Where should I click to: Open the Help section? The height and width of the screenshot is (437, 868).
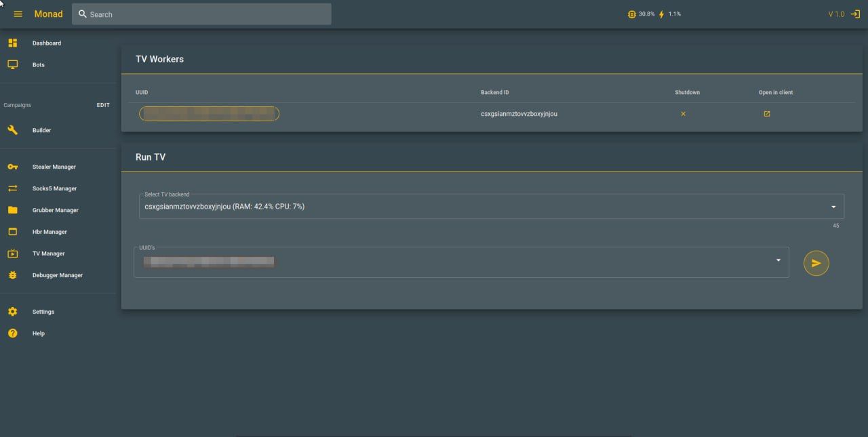39,333
